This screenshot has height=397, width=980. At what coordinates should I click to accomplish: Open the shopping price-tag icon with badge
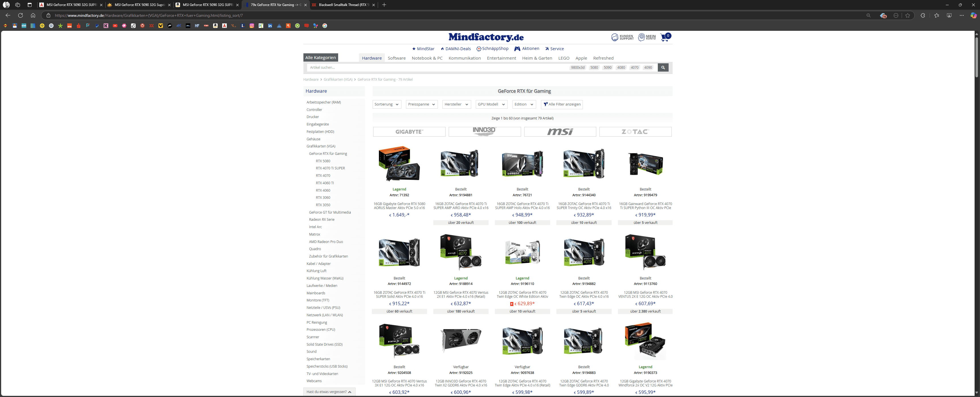click(883, 15)
